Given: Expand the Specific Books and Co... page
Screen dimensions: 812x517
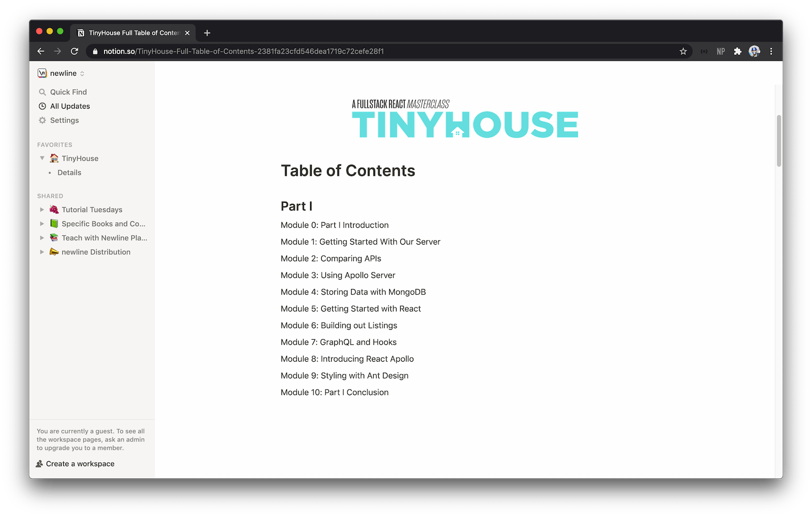Looking at the screenshot, I should 42,224.
